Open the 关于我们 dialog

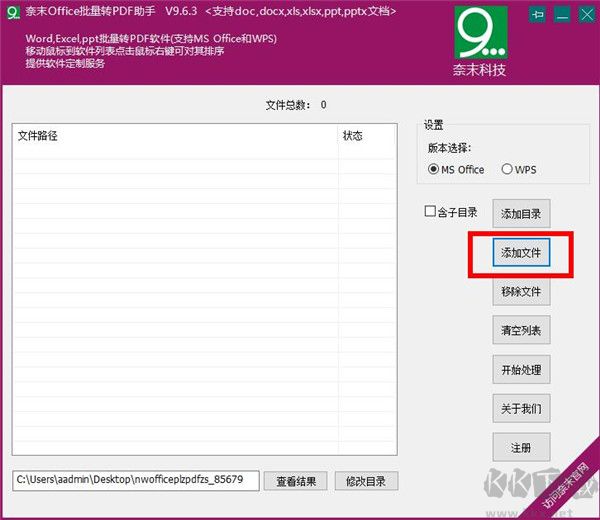521,409
